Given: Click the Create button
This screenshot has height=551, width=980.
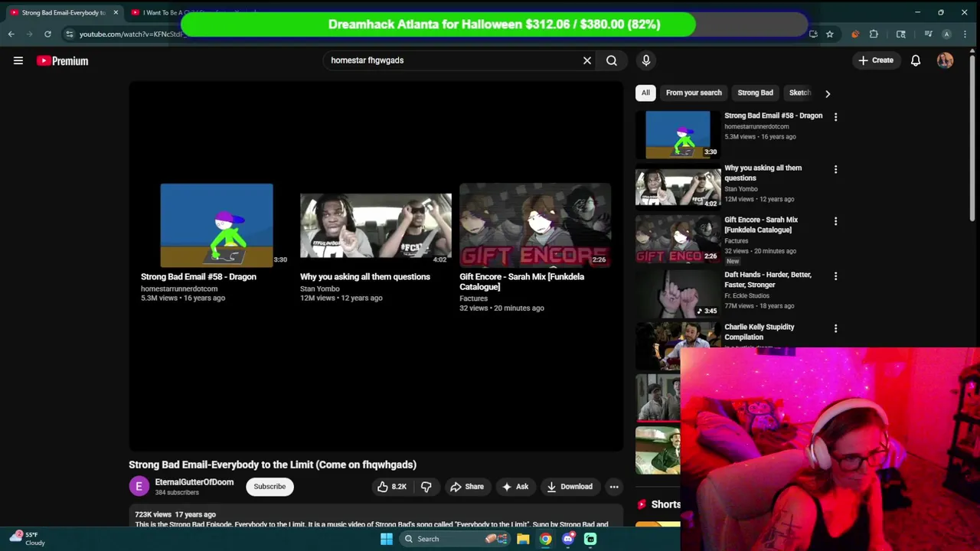Looking at the screenshot, I should (876, 60).
